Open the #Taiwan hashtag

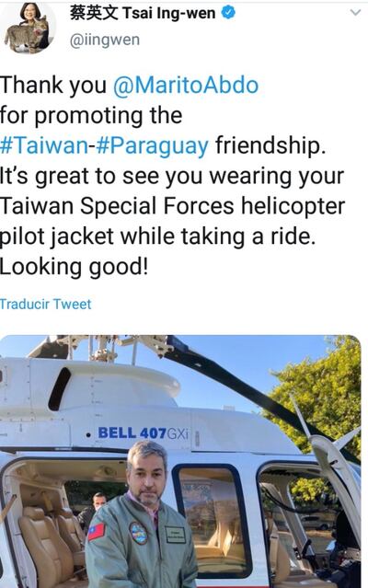coord(44,145)
